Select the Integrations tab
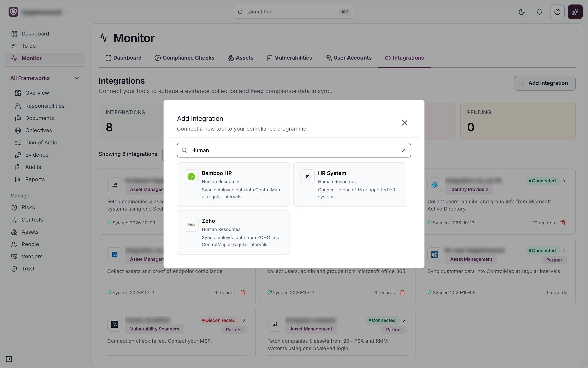 [x=404, y=58]
